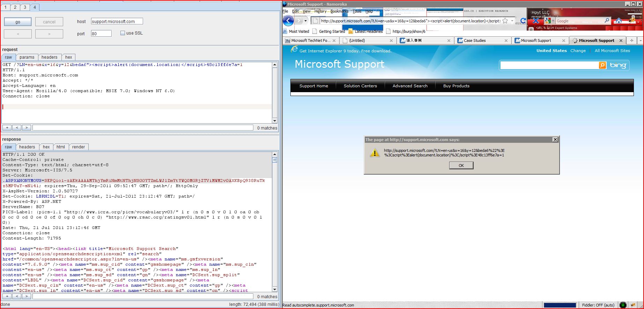Viewport: 644px width, 309px height.
Task: Click the previous history '<' button in Burp
Action: coord(18,34)
